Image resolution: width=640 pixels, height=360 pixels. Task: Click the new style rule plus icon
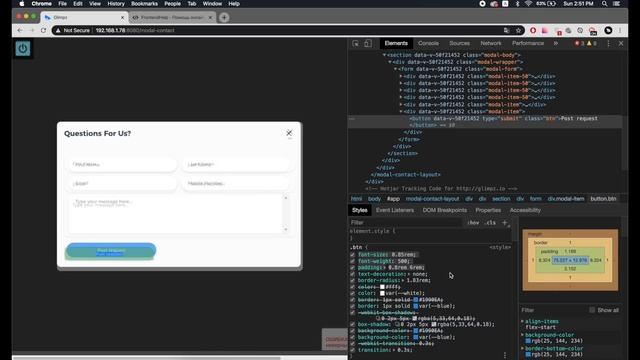click(x=504, y=222)
